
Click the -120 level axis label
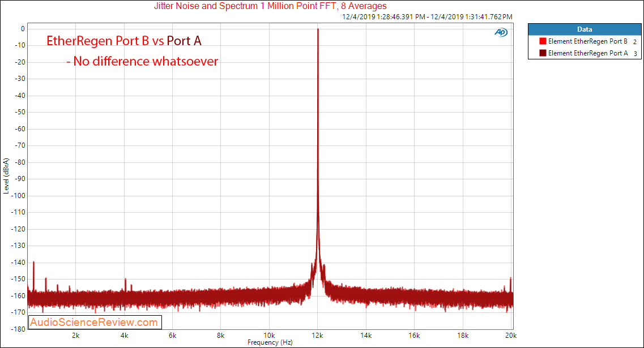point(18,229)
